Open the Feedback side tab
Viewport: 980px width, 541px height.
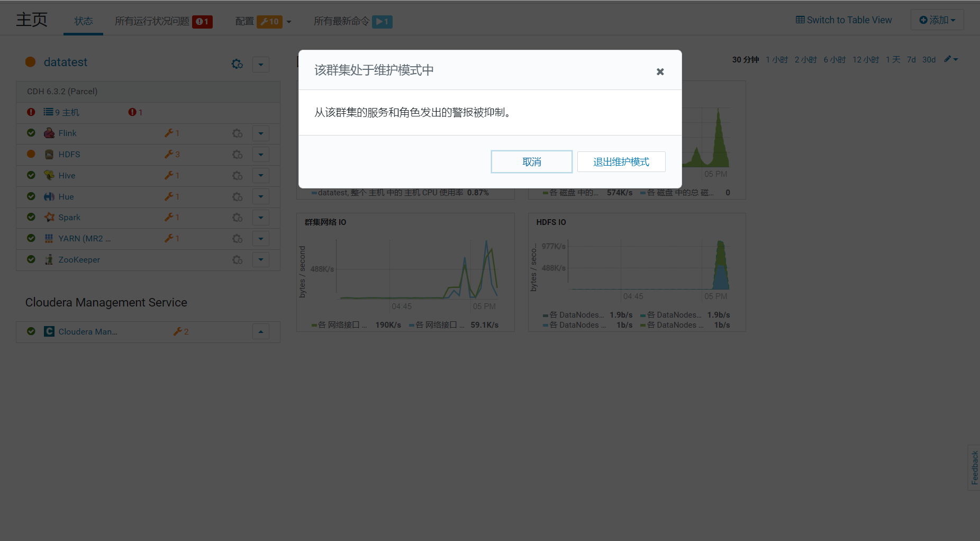point(974,467)
